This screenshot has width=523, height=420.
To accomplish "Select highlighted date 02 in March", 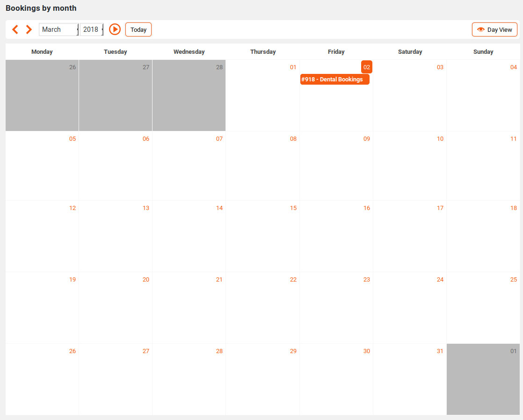I will click(367, 67).
